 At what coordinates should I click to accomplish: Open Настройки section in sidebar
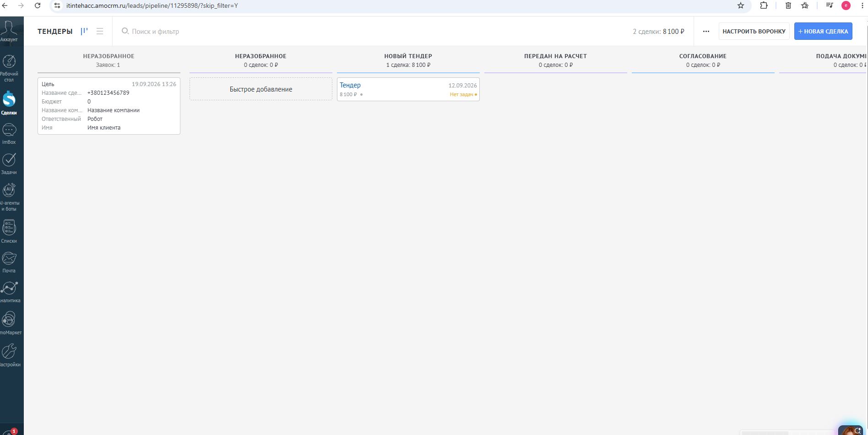[x=10, y=356]
